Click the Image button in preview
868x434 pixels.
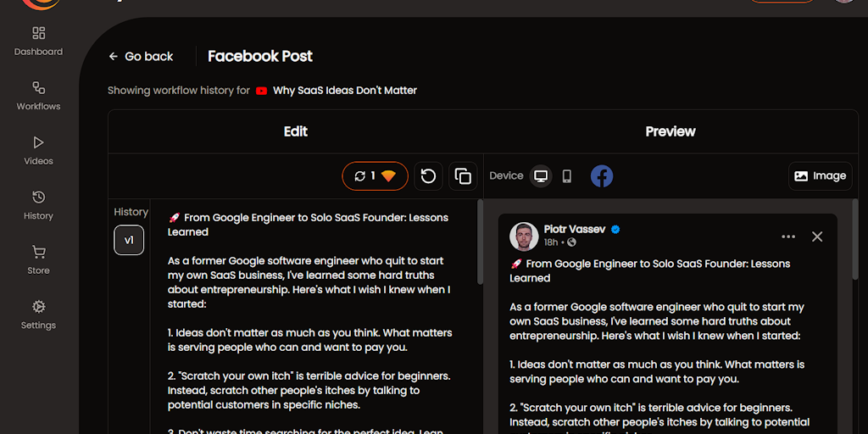[820, 176]
